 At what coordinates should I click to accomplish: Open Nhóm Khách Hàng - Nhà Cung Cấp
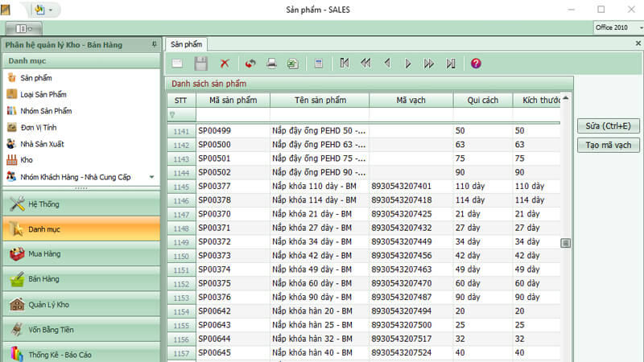point(76,177)
